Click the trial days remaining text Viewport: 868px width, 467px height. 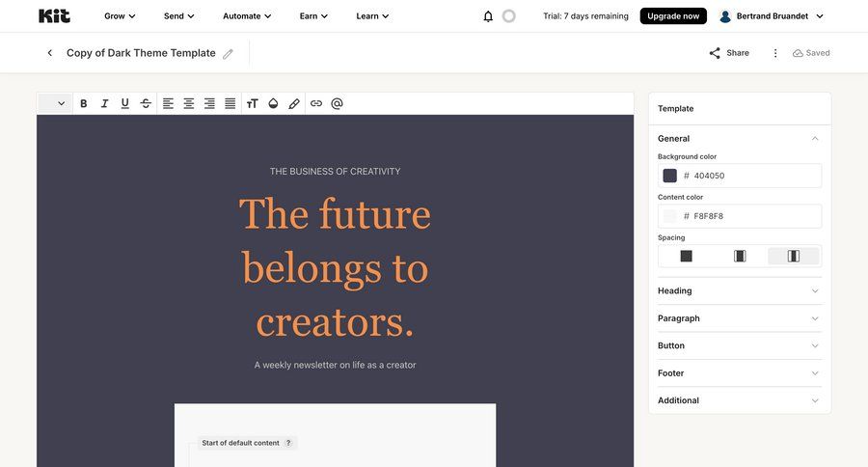click(585, 16)
